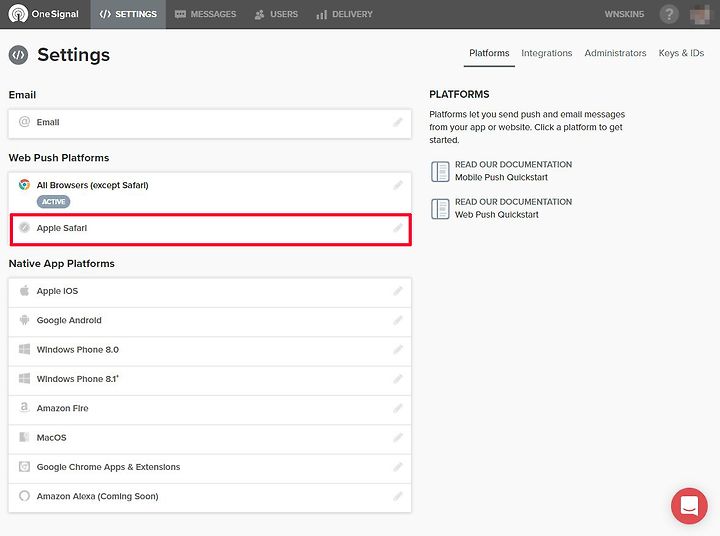This screenshot has width=720, height=536.
Task: Click the ACTIVE badge under All Browsers
Action: coord(53,202)
